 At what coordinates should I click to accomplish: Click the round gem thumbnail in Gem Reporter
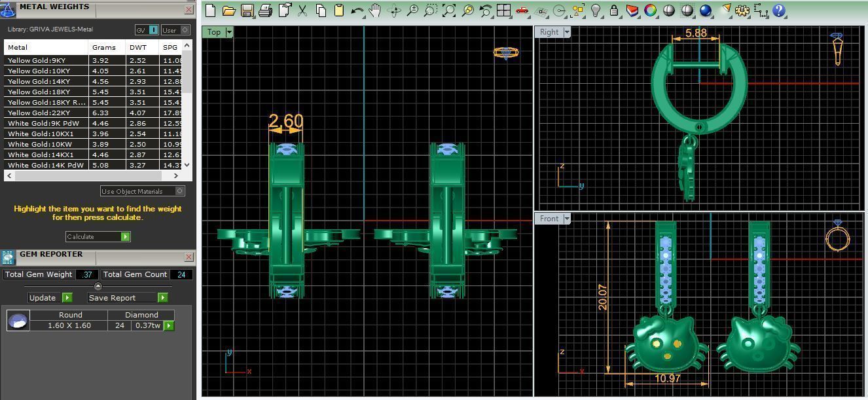(18, 320)
